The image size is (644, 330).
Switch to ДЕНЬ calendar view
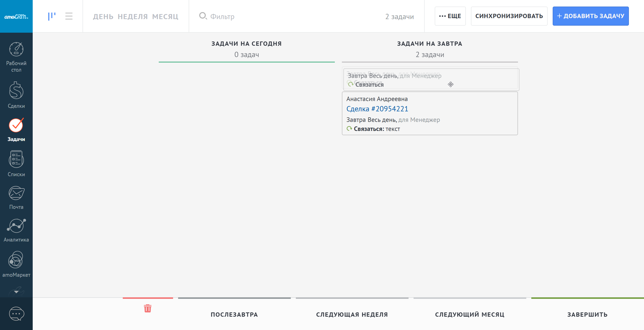coord(103,17)
